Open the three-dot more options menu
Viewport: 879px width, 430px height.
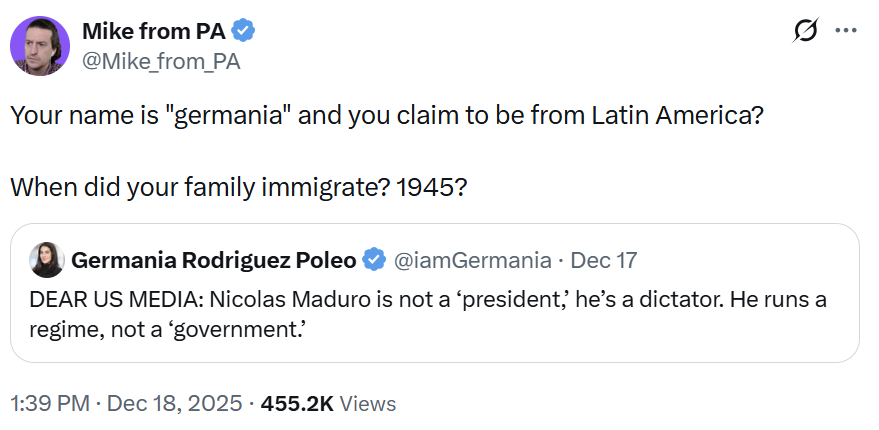coord(846,32)
